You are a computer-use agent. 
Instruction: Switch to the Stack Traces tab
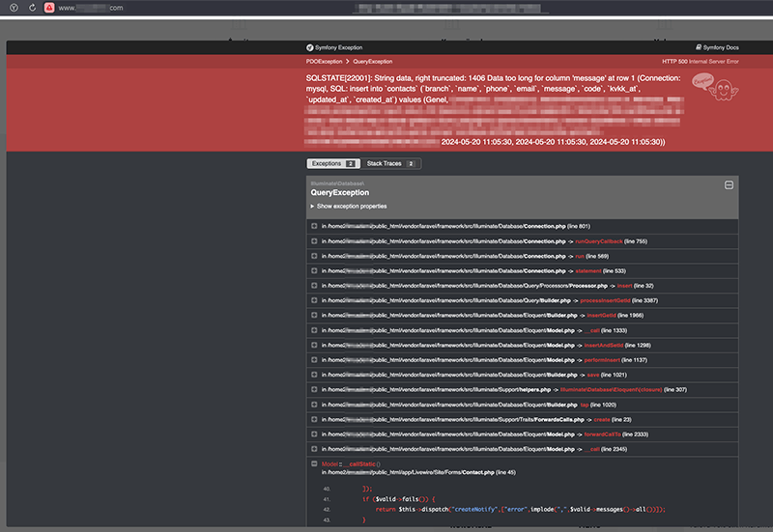coord(390,164)
